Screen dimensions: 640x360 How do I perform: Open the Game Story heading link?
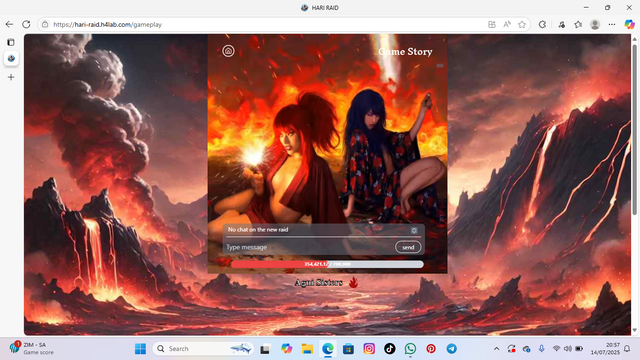[405, 51]
